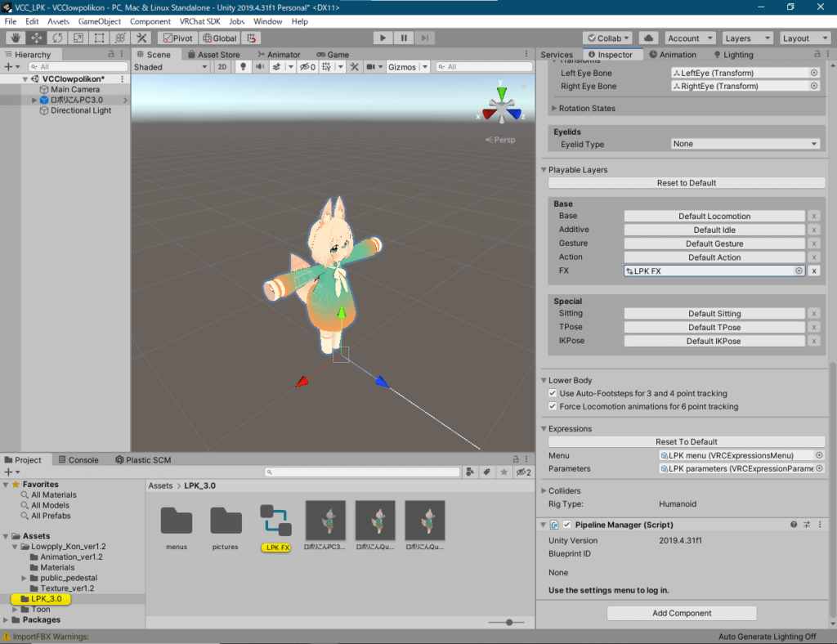Pick object for FX layer field
Viewport: 837px width, 644px height.
(x=799, y=271)
